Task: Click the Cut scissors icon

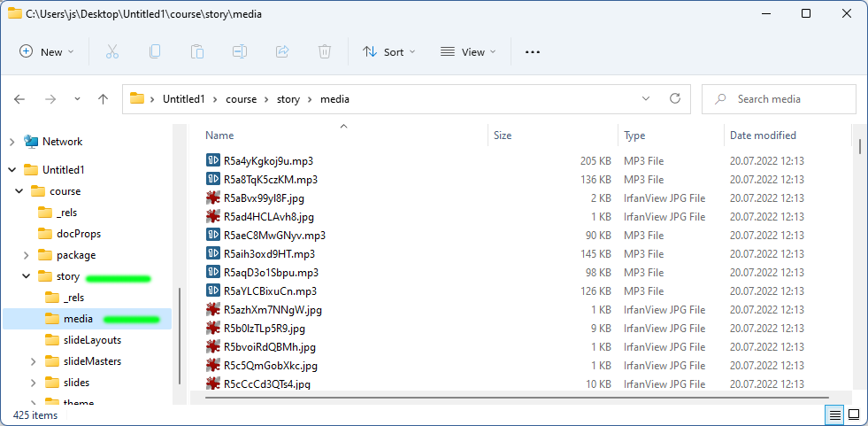Action: 112,52
